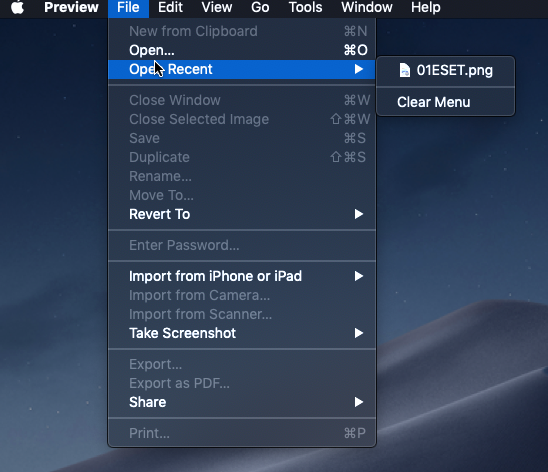Open the Window menu
Image resolution: width=548 pixels, height=472 pixels.
[367, 7]
